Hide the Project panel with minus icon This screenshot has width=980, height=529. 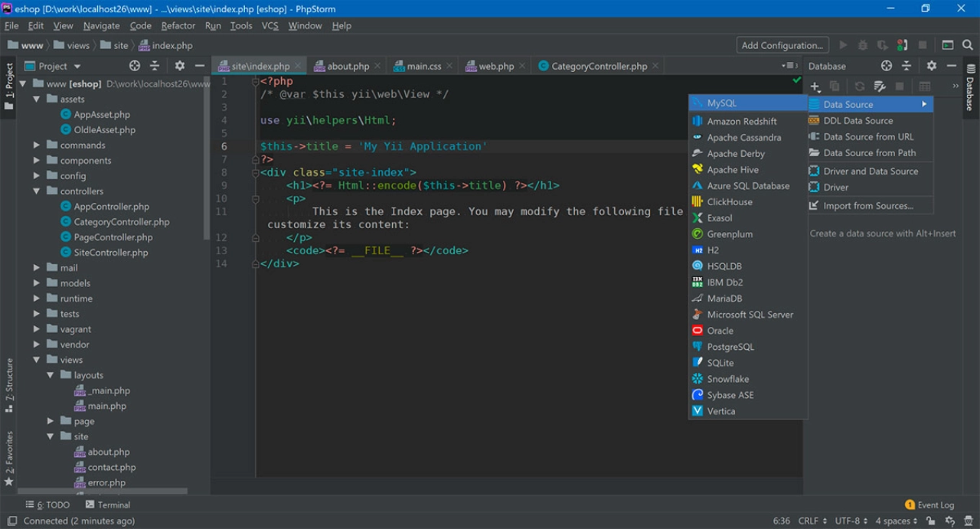(x=200, y=66)
